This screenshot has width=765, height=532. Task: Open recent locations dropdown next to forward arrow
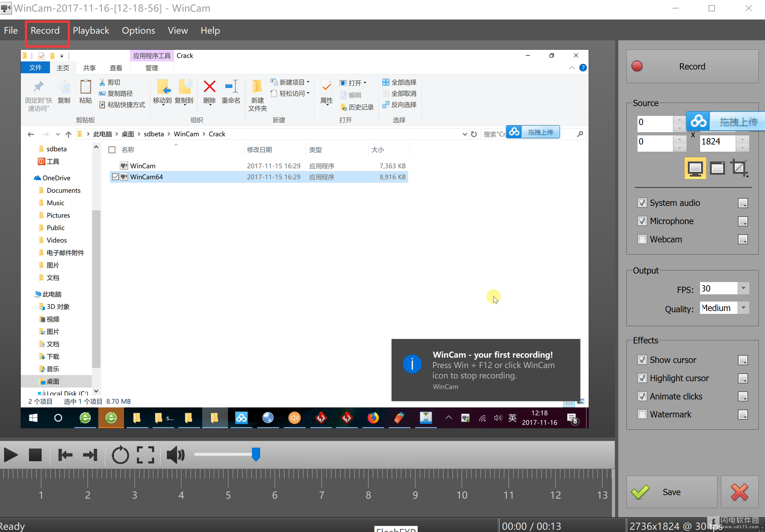(x=58, y=134)
